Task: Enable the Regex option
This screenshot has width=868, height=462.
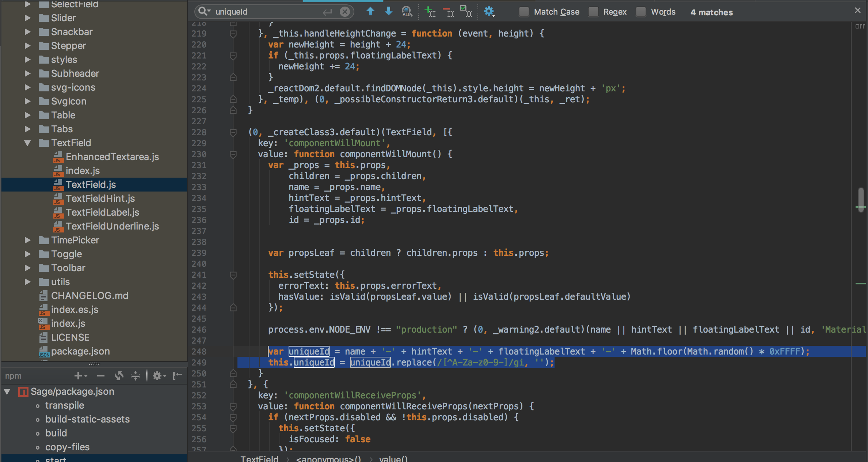Action: 593,12
